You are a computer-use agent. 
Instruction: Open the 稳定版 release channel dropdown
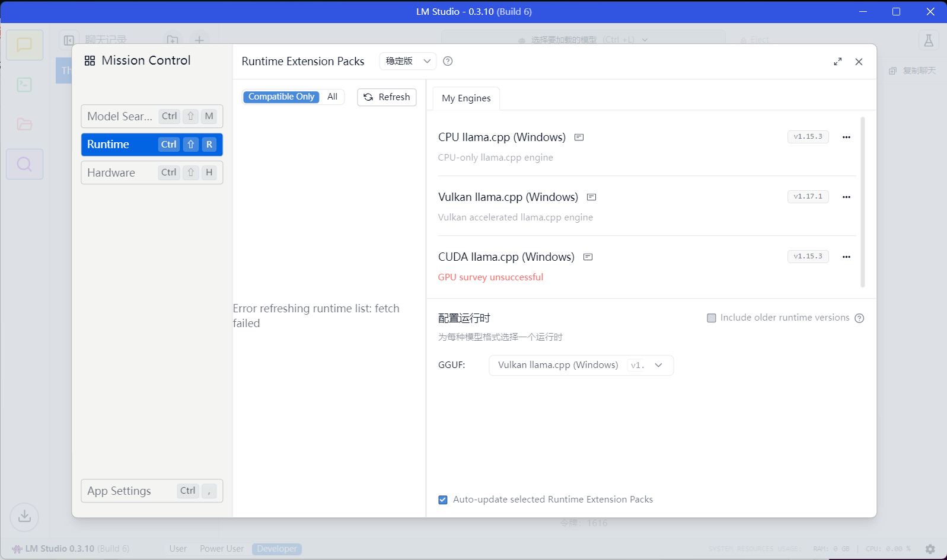[x=407, y=61]
